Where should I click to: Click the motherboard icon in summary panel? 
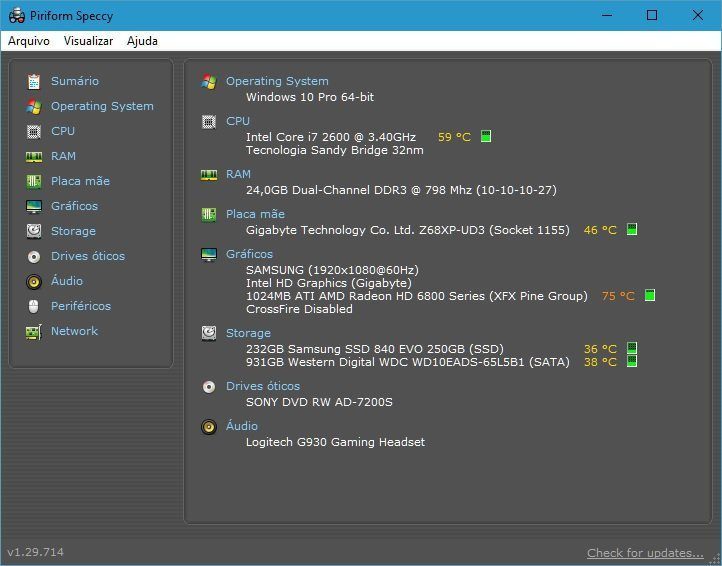[209, 215]
